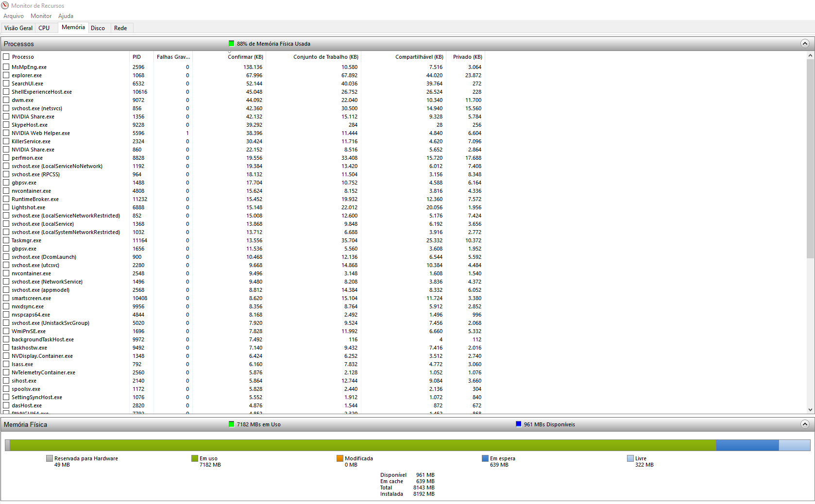Viewport: 815px width, 504px height.
Task: Switch to the CPU tab
Action: tap(44, 28)
